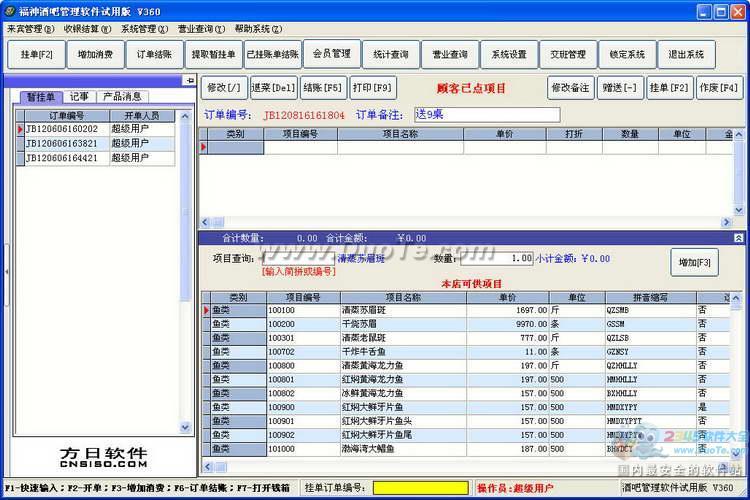
Task: Click the 退菜[Del] button
Action: [273, 88]
